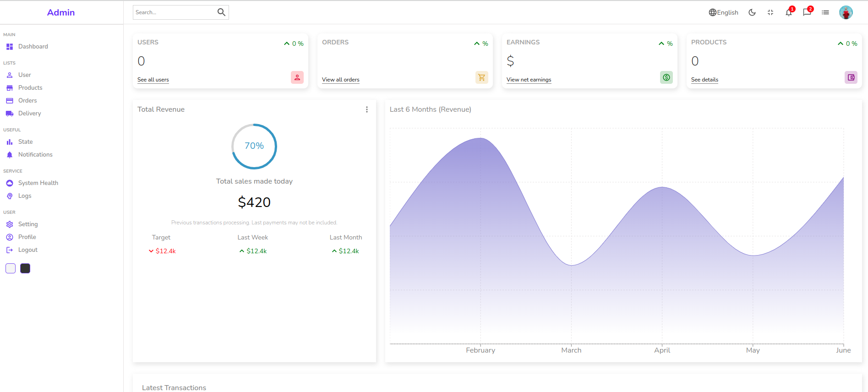Open chat messages icon

click(807, 12)
